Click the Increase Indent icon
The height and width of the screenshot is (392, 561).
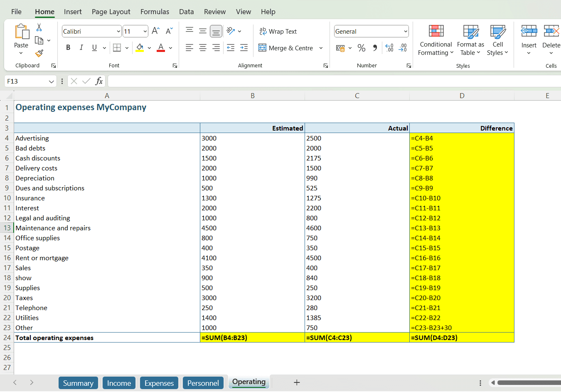(244, 48)
